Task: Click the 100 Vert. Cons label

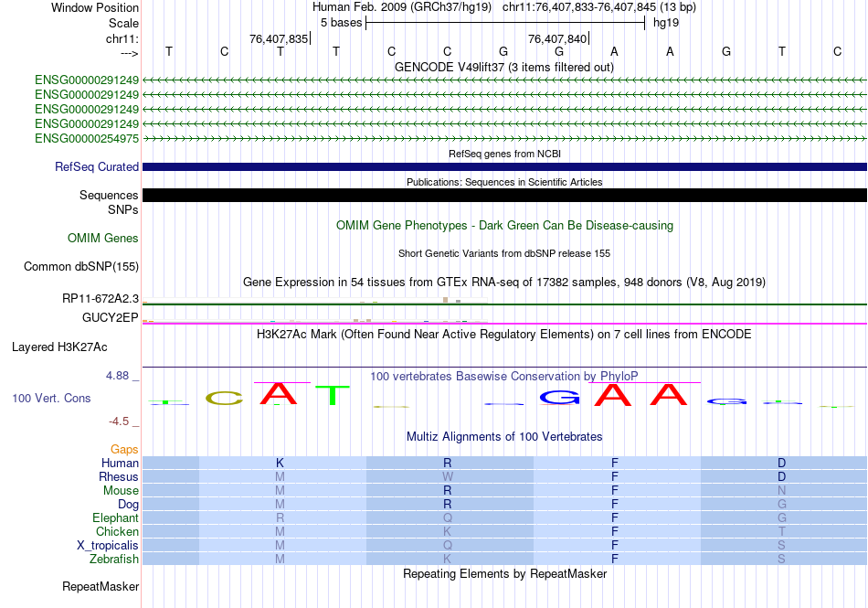Action: coord(51,398)
